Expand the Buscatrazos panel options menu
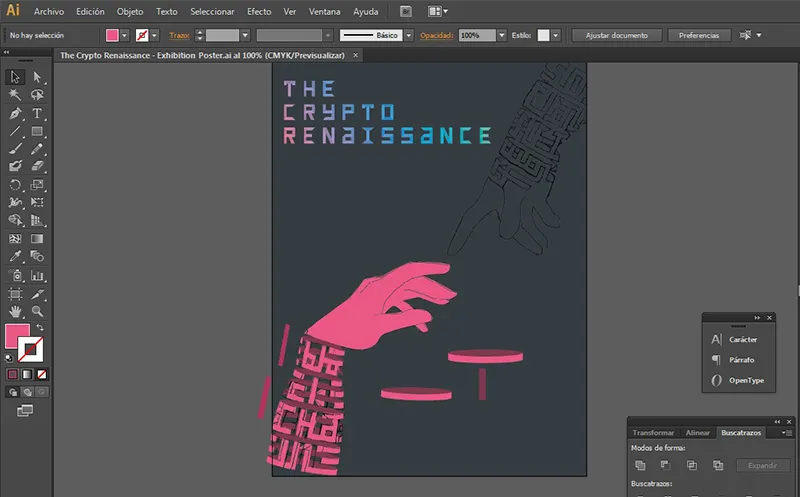This screenshot has width=800, height=497. (788, 432)
